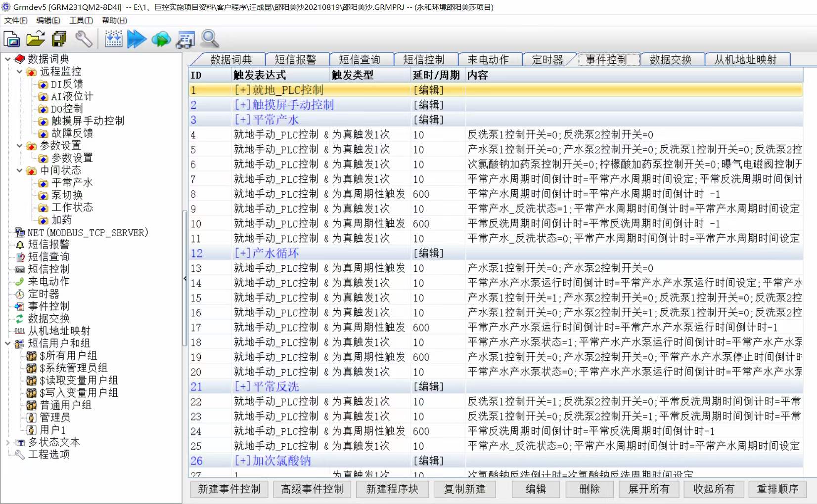The width and height of the screenshot is (817, 504).
Task: Collapse the 短信用户和组 tree node
Action: pos(7,343)
